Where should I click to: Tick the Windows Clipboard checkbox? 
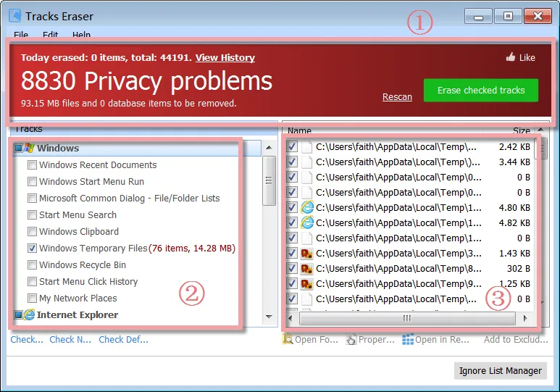[x=32, y=232]
